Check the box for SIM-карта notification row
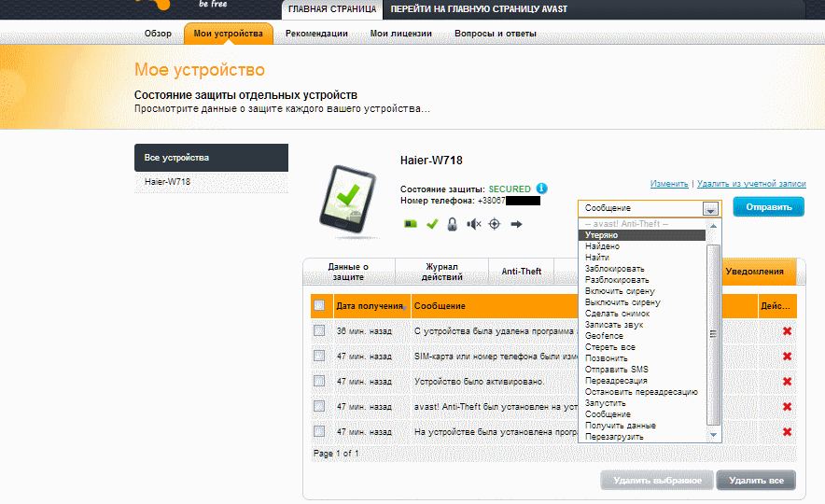825x504 pixels. click(319, 357)
